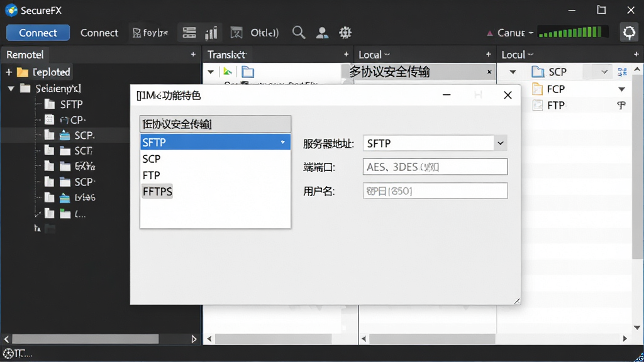
Task: Open FCP folder in Locul panel
Action: point(548,89)
